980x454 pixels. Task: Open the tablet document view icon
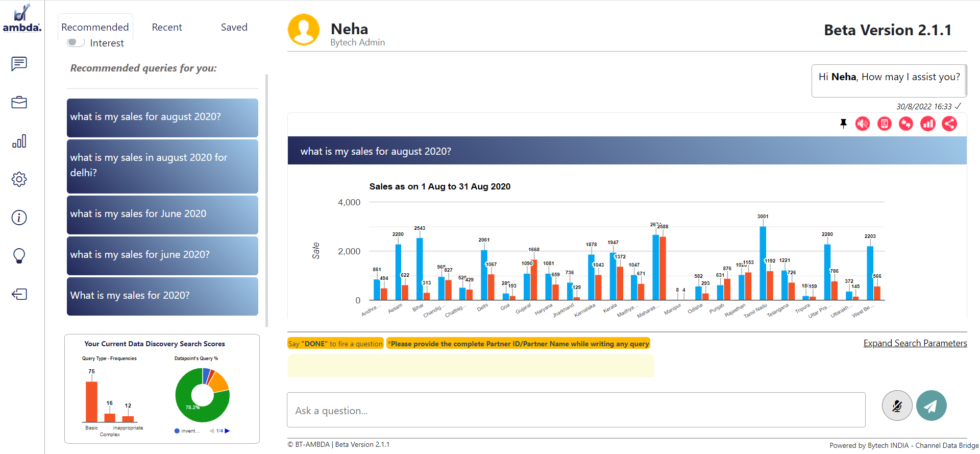click(885, 124)
